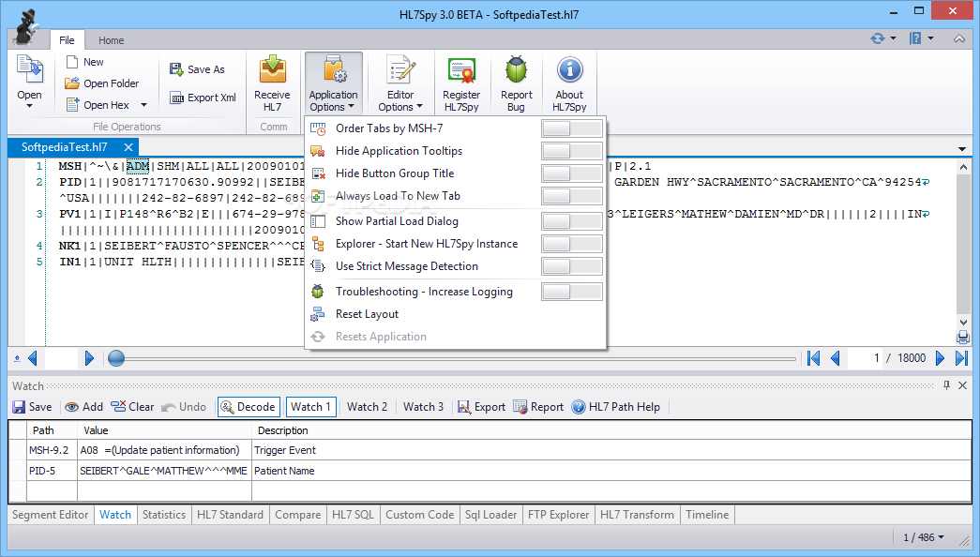
Task: Switch to the Home ribbon tab
Action: point(112,40)
